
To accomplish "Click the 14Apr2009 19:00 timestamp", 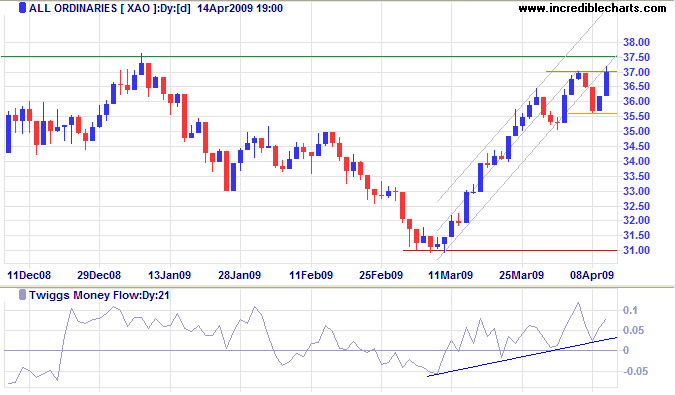I will 240,8.
